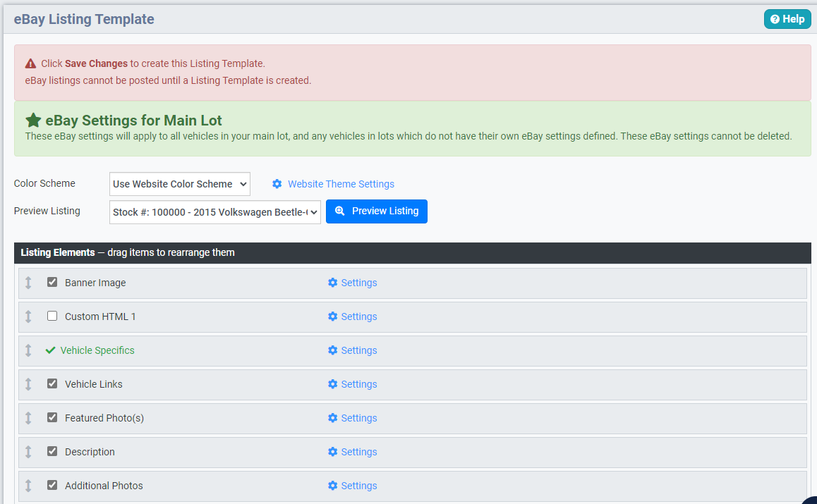Enable the Custom HTML 1 checkbox
The image size is (817, 504).
pyautogui.click(x=52, y=316)
